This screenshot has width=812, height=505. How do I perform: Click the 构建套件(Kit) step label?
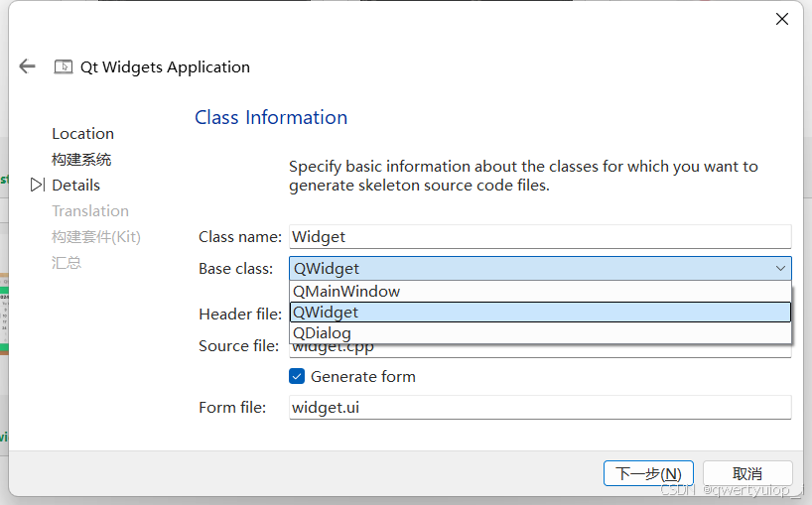[x=96, y=237]
